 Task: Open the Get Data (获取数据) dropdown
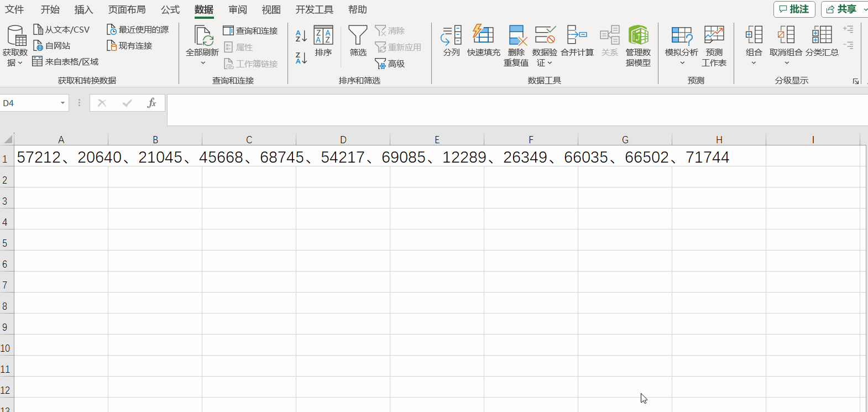(x=15, y=46)
